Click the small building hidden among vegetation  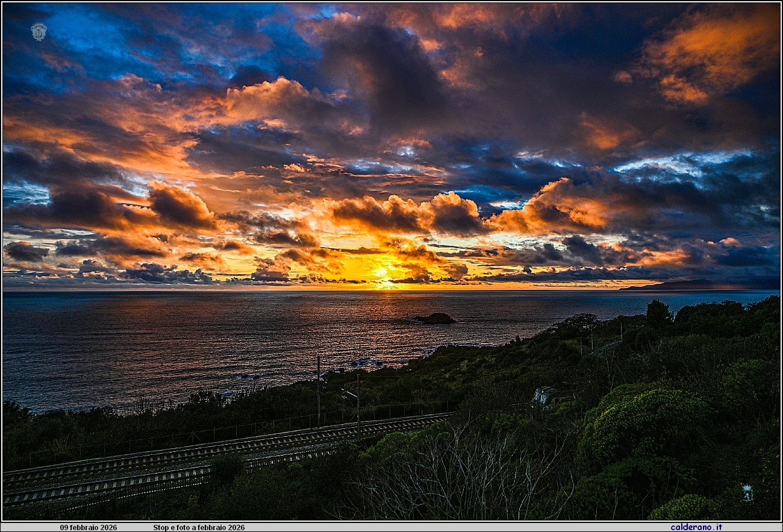point(544,396)
